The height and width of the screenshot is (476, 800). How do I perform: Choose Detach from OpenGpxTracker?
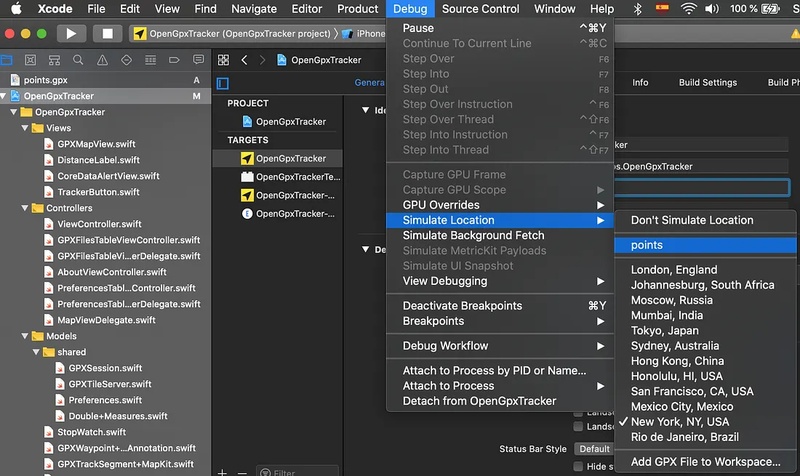tap(499, 401)
